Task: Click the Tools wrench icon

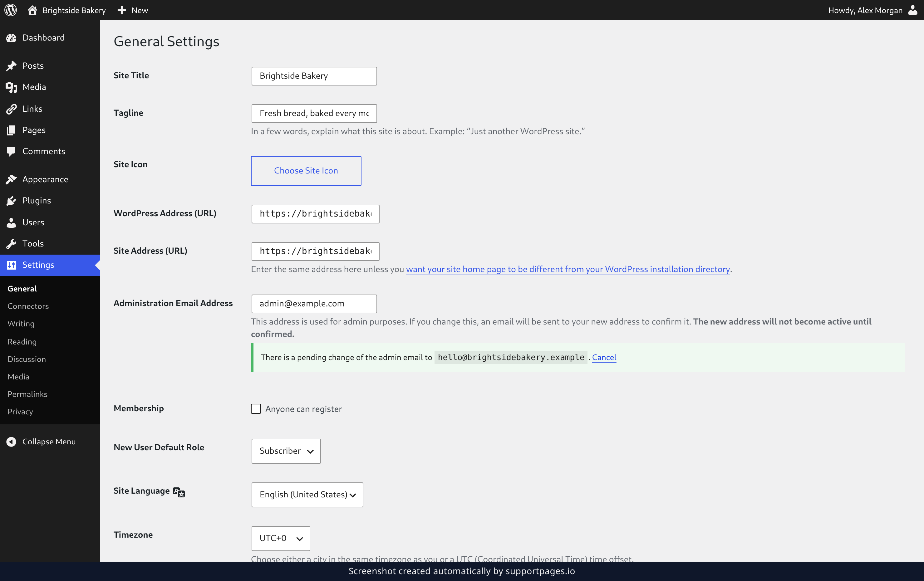Action: coord(12,243)
